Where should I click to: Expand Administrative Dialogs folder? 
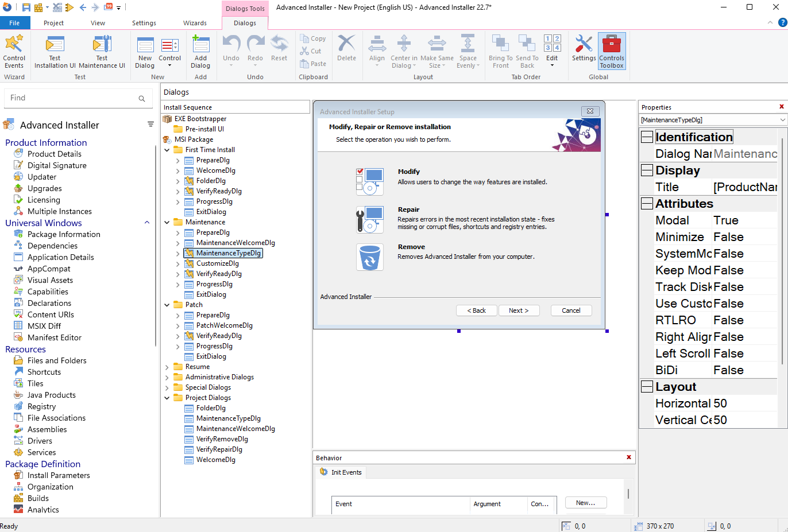(167, 377)
